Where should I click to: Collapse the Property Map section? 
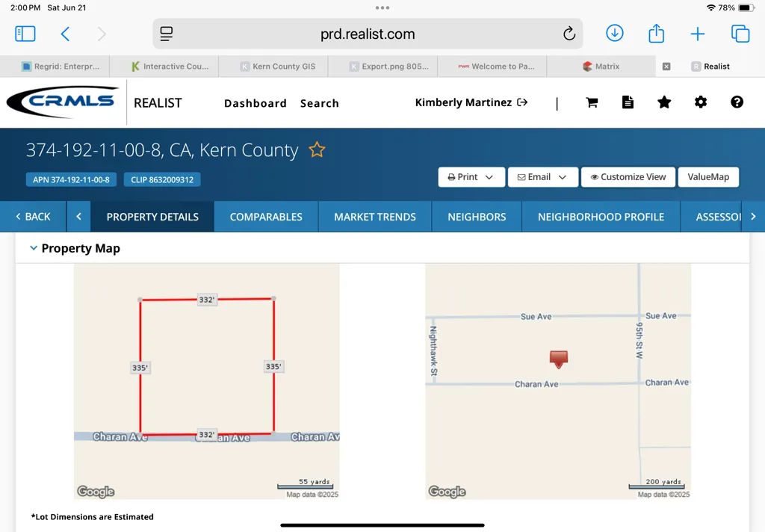pos(33,248)
